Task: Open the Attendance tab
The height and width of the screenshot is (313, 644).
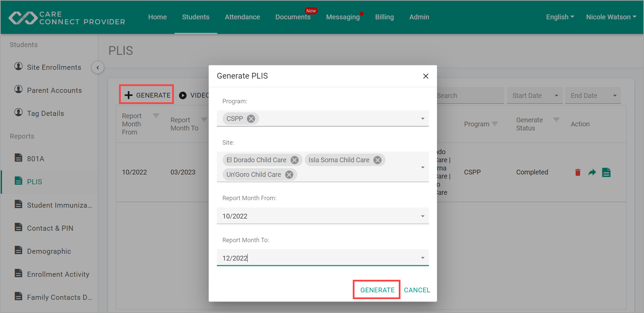Action: coord(243,17)
